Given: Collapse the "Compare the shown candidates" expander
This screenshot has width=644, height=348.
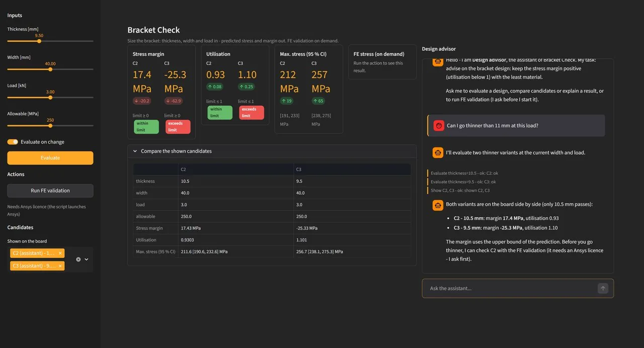Looking at the screenshot, I should [272, 151].
